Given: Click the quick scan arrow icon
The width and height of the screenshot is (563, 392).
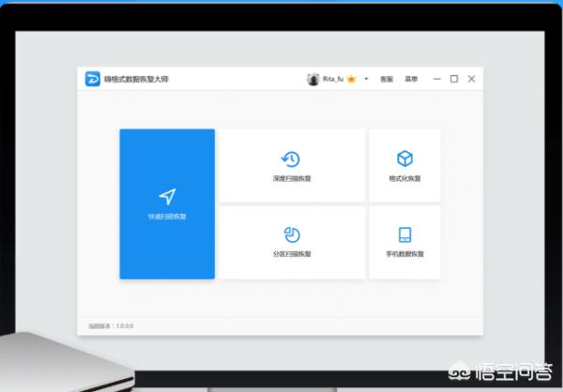Looking at the screenshot, I should (x=167, y=196).
